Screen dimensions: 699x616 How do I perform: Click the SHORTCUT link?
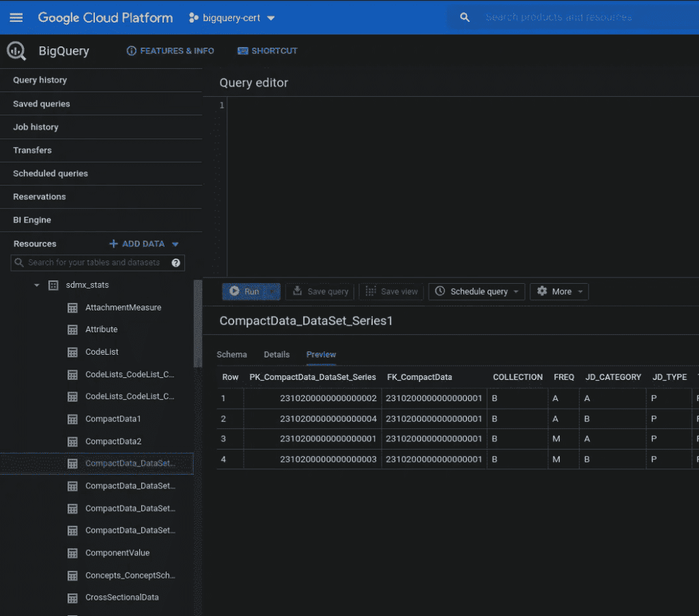268,50
